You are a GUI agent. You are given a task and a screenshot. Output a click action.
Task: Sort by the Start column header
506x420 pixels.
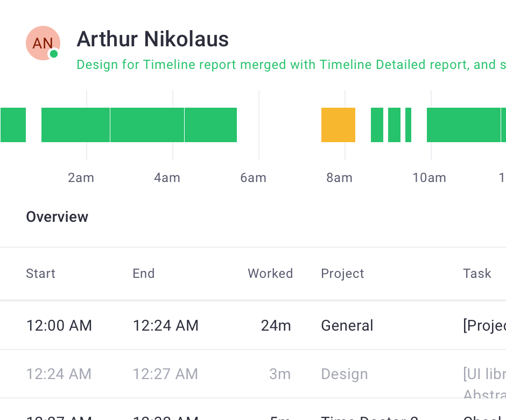(x=41, y=274)
